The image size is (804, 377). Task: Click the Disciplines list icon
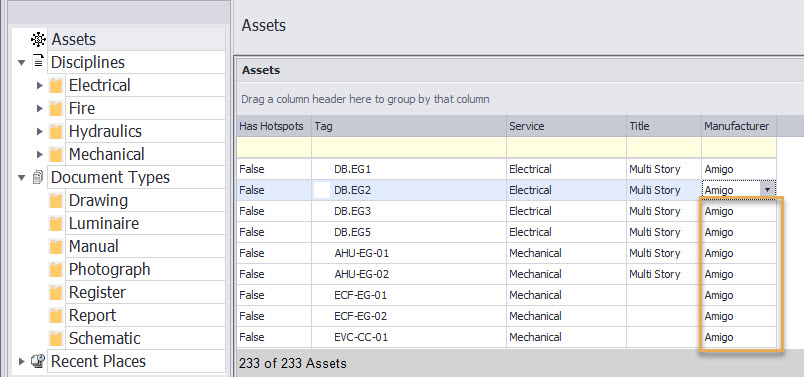(x=38, y=62)
